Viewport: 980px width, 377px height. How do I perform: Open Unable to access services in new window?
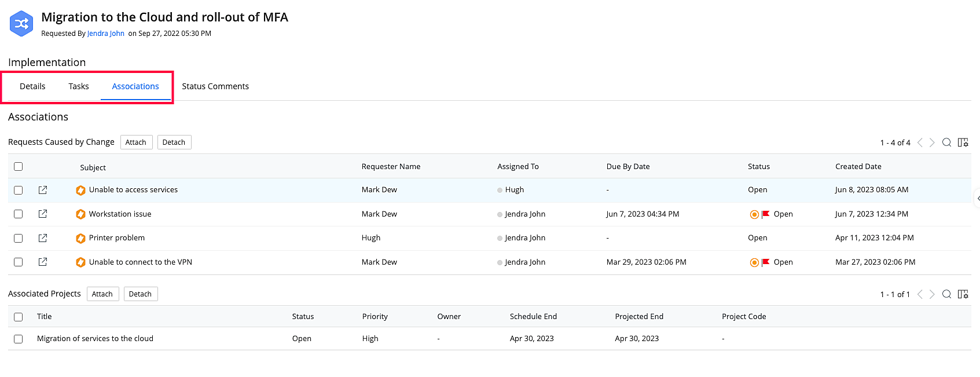coord(43,190)
